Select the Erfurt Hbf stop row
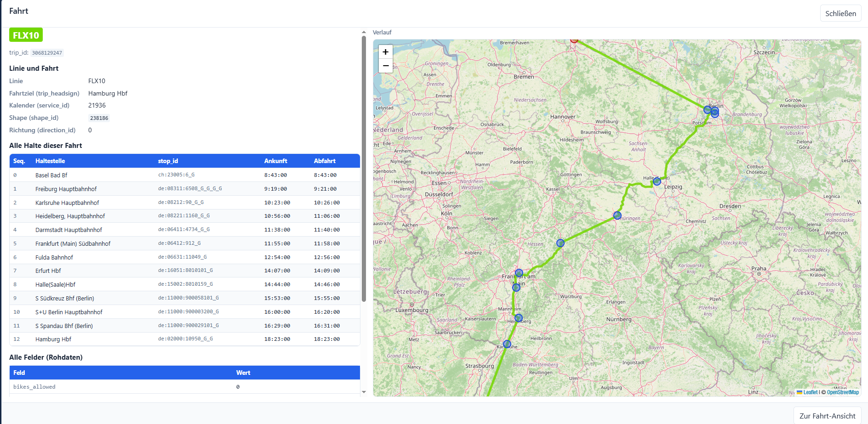The height and width of the screenshot is (424, 868). click(x=184, y=271)
